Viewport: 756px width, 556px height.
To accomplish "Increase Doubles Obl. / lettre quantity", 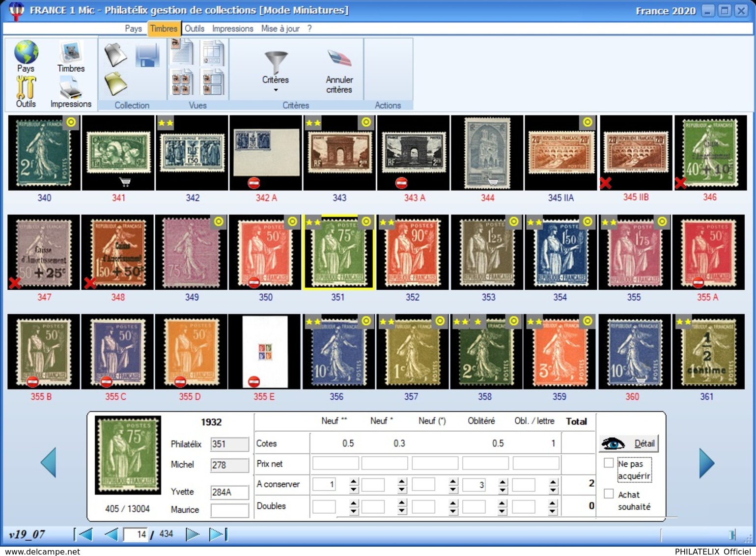I will pyautogui.click(x=553, y=503).
